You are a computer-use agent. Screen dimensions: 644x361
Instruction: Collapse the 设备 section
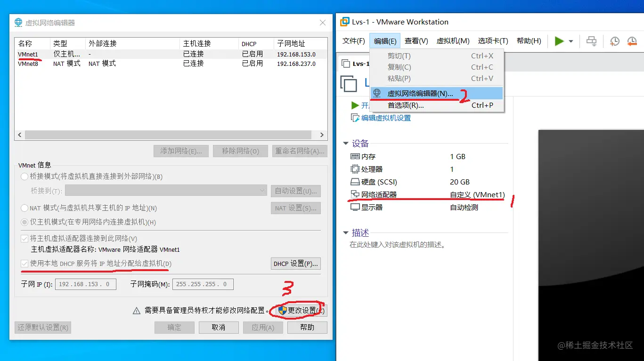pos(346,144)
